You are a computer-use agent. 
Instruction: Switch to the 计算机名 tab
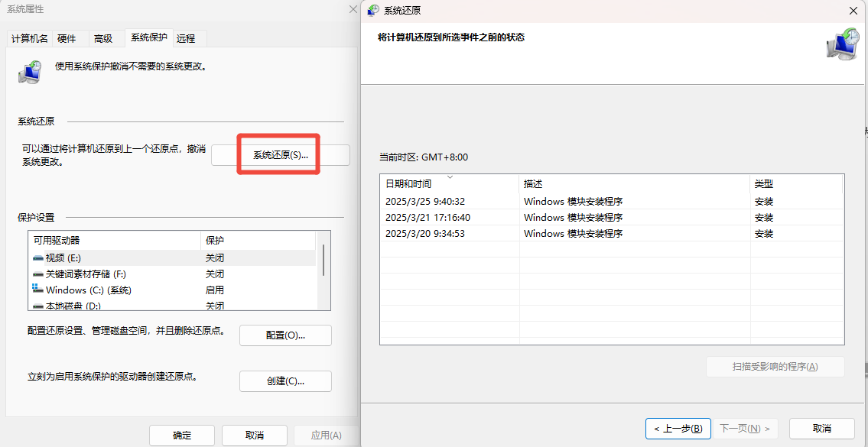30,39
